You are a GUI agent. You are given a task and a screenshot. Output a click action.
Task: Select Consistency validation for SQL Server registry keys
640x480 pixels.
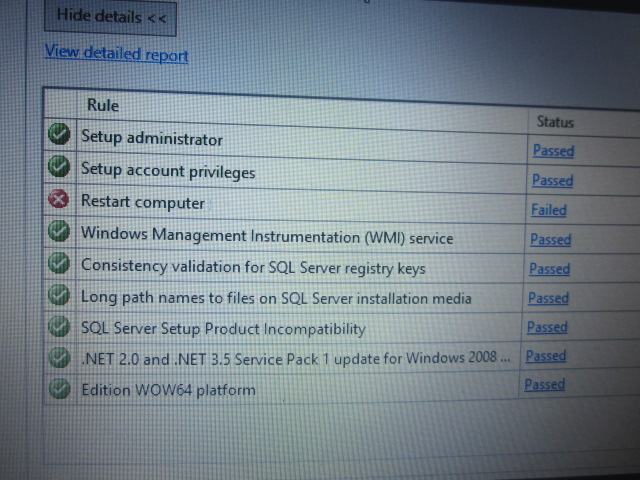253,267
